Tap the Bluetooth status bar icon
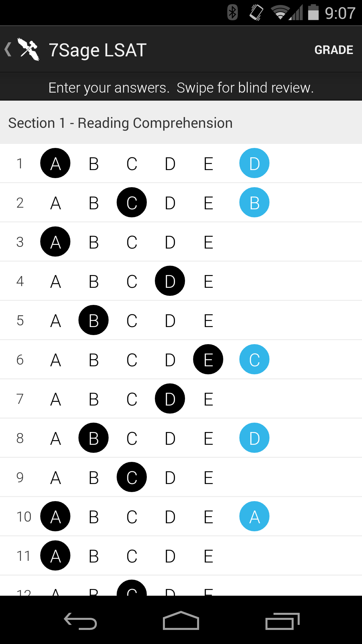The height and width of the screenshot is (644, 362). pos(232,13)
